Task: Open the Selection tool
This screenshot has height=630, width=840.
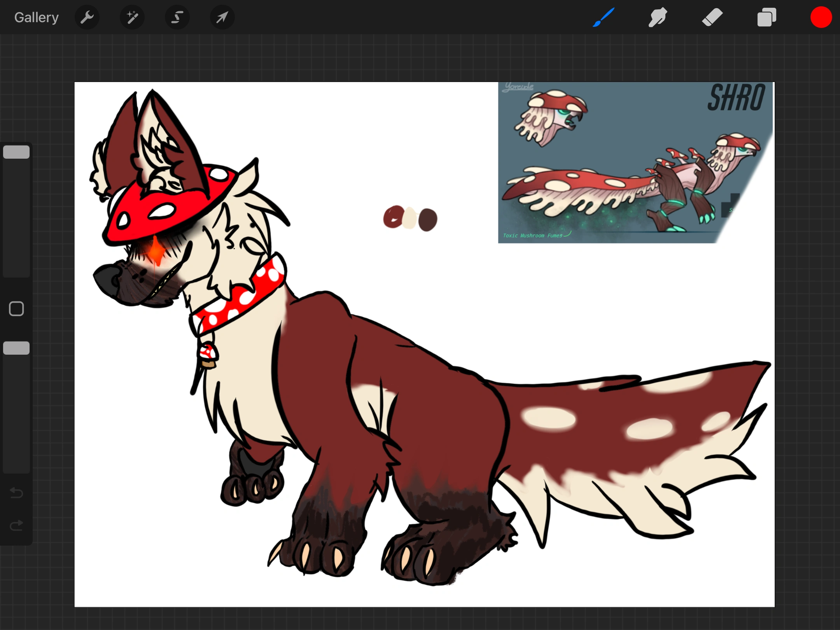Action: [x=177, y=17]
